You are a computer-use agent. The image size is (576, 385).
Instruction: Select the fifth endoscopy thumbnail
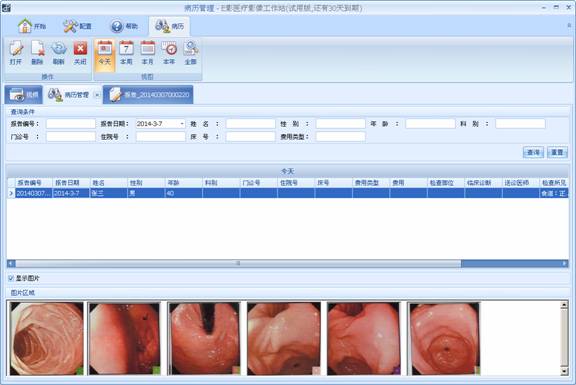364,338
